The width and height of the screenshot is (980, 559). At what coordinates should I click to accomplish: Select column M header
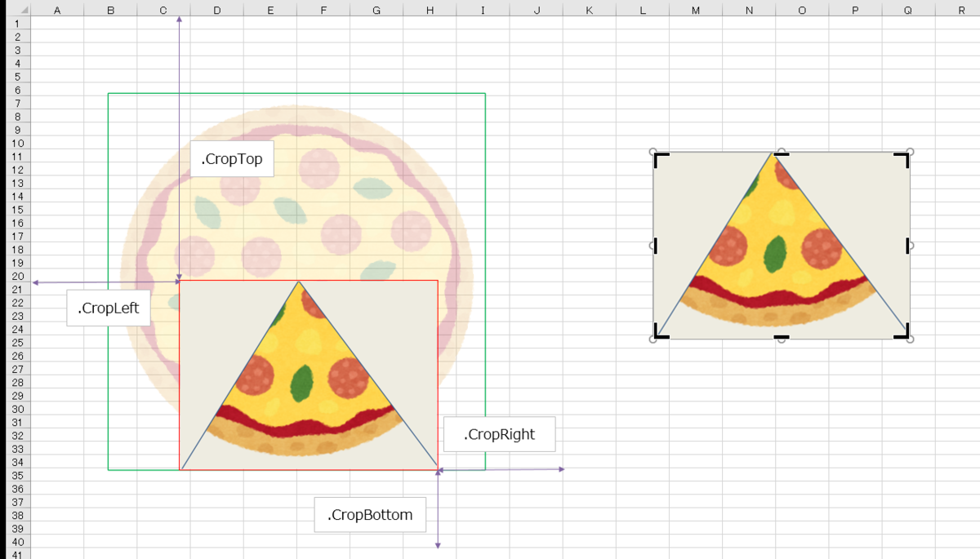point(696,10)
